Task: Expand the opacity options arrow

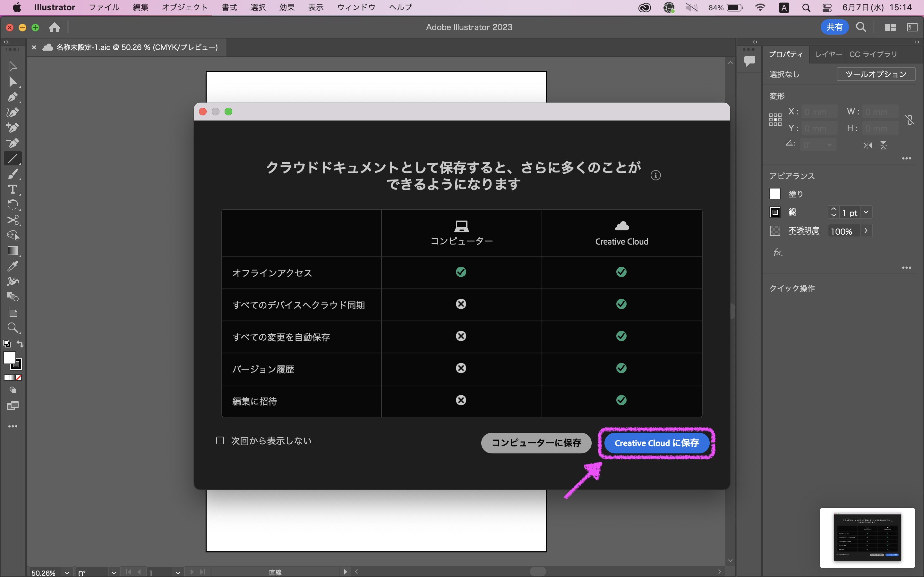Action: coord(866,230)
